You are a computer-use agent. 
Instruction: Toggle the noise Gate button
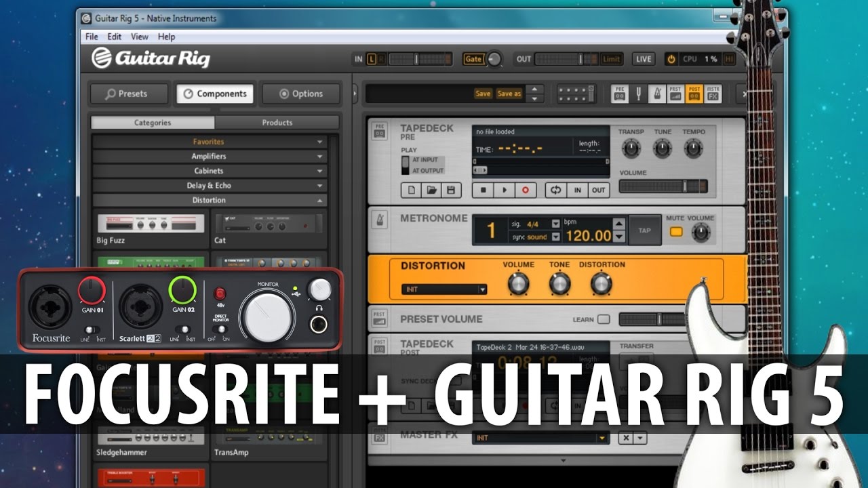473,59
